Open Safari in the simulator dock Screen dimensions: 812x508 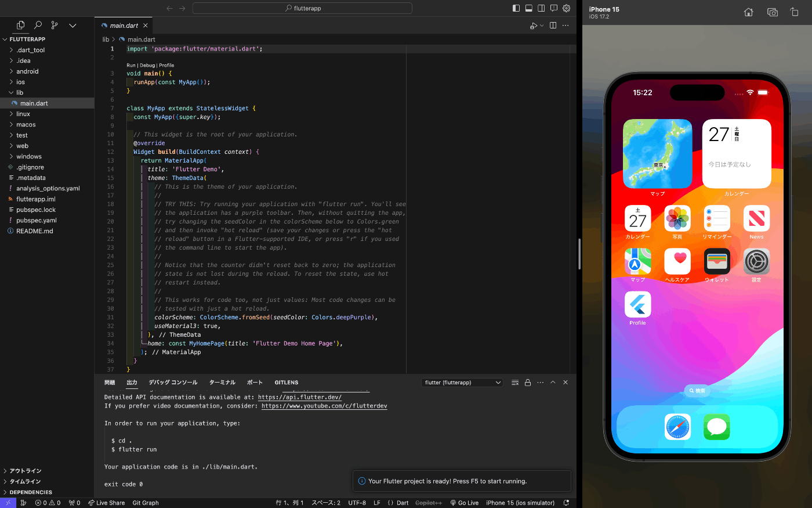(677, 427)
